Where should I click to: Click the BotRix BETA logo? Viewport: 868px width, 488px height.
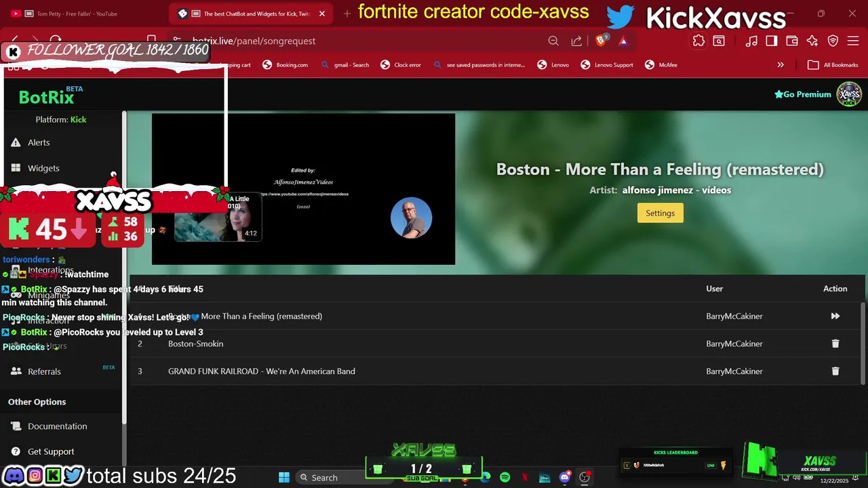coord(51,96)
